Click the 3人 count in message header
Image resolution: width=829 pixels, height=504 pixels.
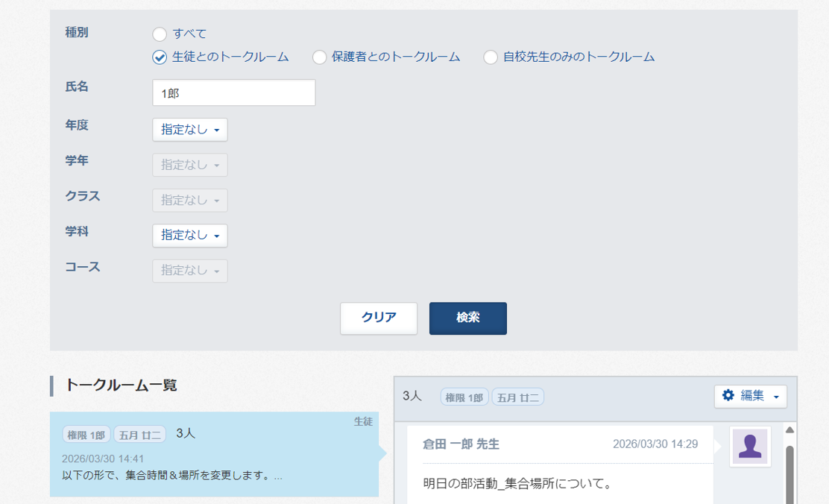[x=412, y=396]
